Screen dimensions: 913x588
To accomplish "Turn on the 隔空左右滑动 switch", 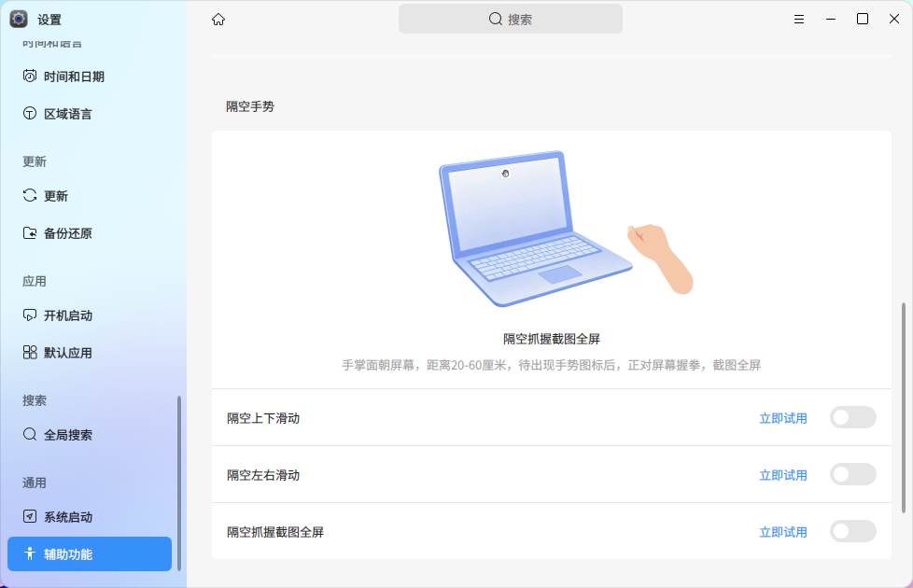I will pyautogui.click(x=853, y=474).
